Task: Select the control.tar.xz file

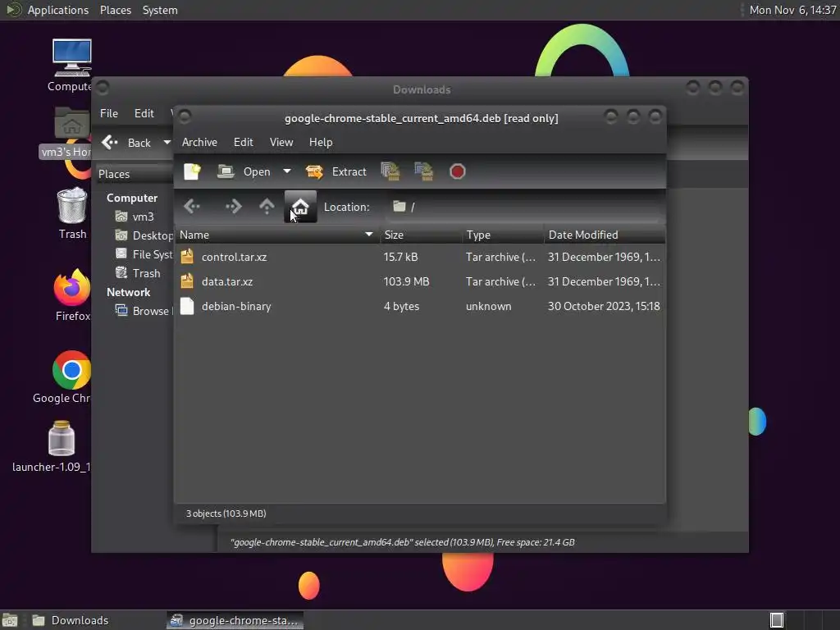Action: point(420,257)
